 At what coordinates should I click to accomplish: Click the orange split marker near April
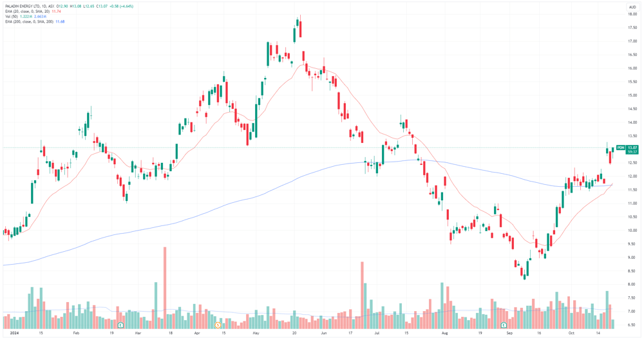click(218, 325)
